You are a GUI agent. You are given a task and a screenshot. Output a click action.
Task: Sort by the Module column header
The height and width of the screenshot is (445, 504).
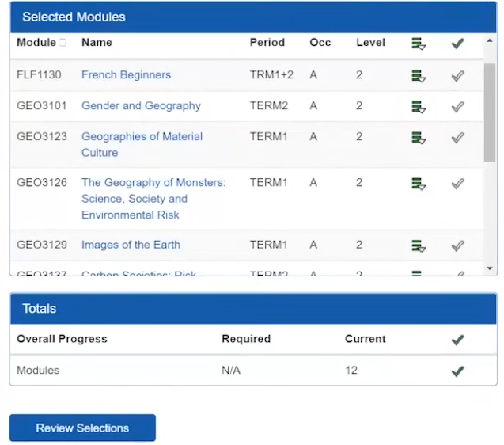tap(36, 42)
